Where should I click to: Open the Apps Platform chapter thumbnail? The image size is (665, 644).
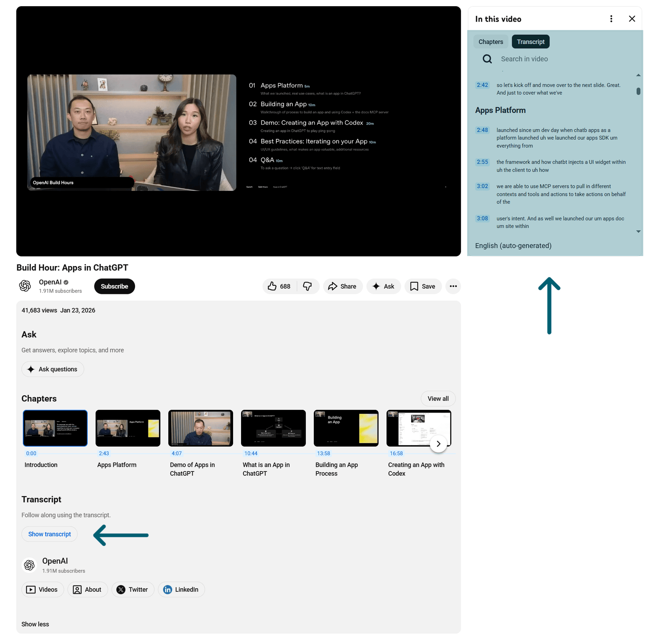pos(128,428)
